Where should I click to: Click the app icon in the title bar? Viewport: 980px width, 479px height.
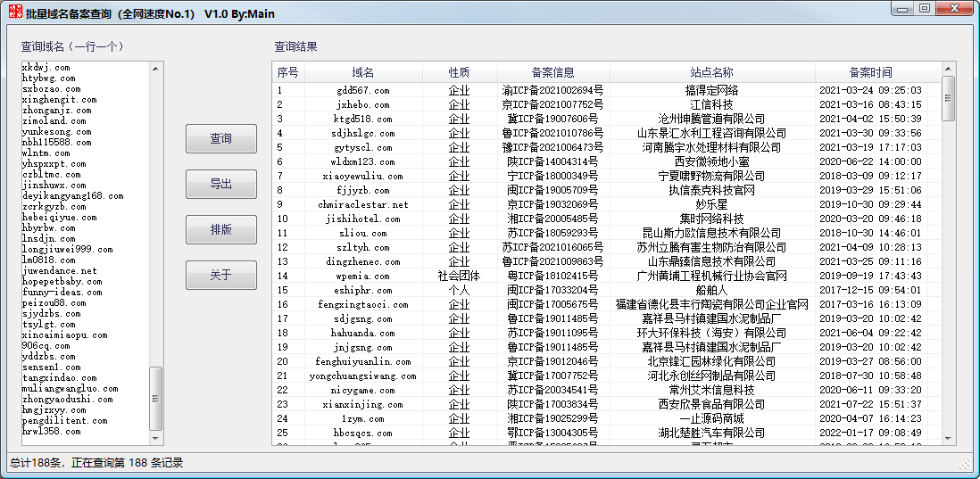(x=12, y=12)
